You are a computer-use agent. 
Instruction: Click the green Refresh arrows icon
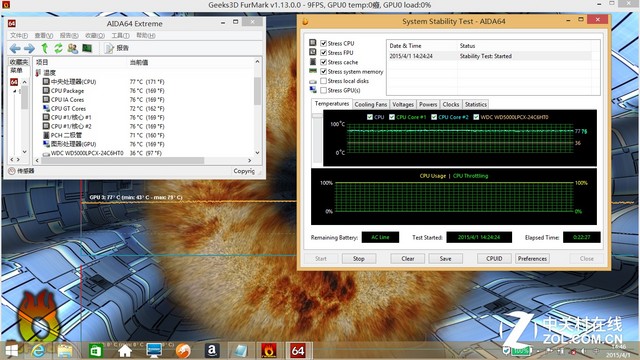pos(58,48)
